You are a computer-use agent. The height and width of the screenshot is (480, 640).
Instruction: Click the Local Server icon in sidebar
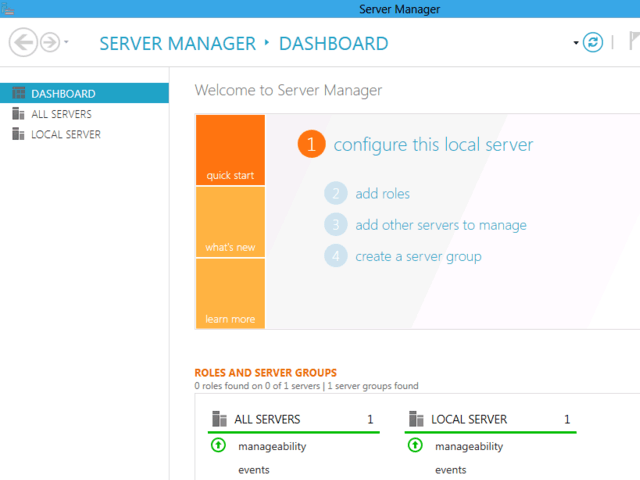tap(18, 134)
